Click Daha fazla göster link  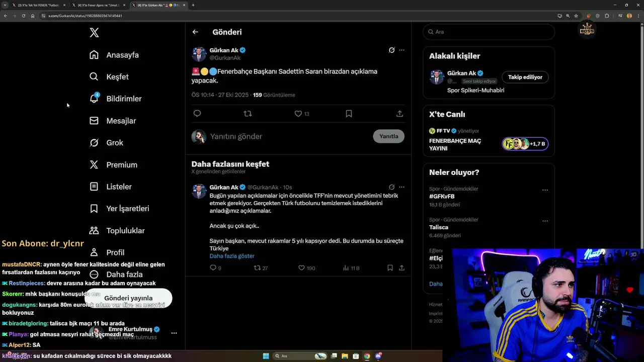point(232,256)
